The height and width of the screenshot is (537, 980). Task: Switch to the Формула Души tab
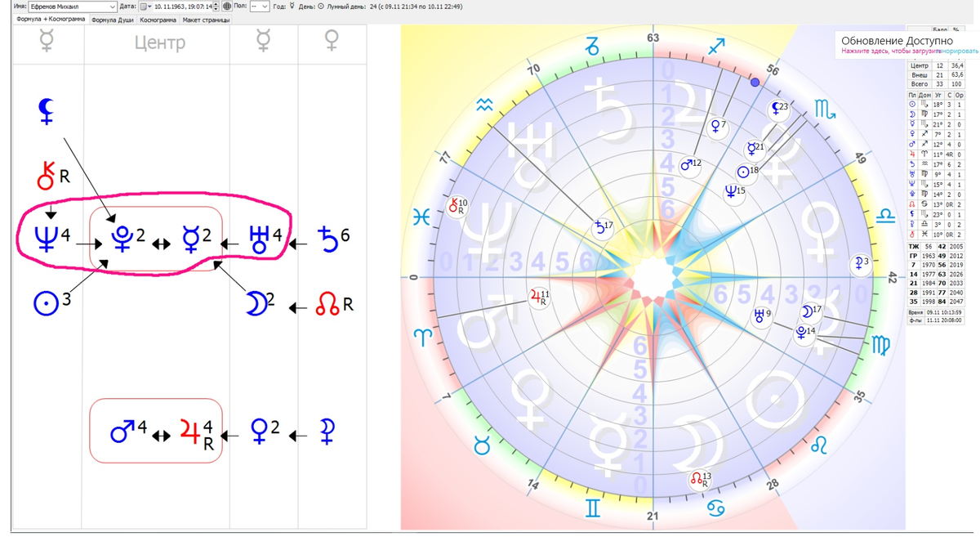[x=112, y=20]
